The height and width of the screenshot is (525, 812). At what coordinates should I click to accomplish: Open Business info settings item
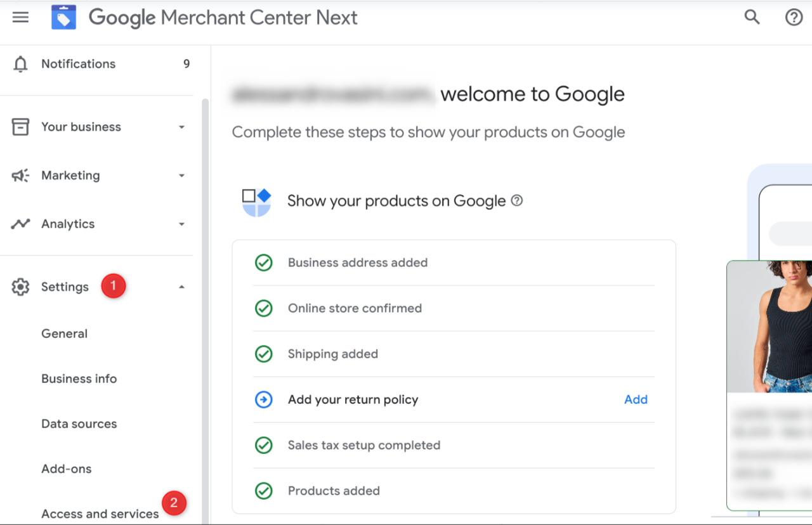tap(79, 379)
